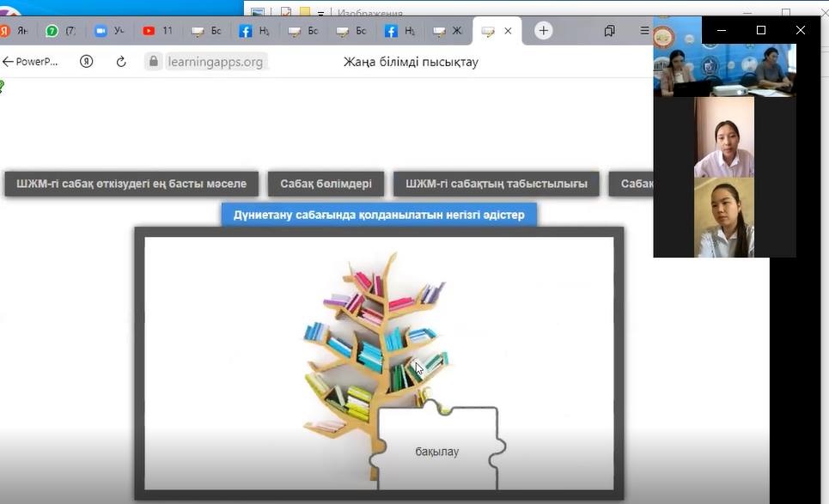
Task: Switch to the first Facebook tab
Action: [x=254, y=31]
